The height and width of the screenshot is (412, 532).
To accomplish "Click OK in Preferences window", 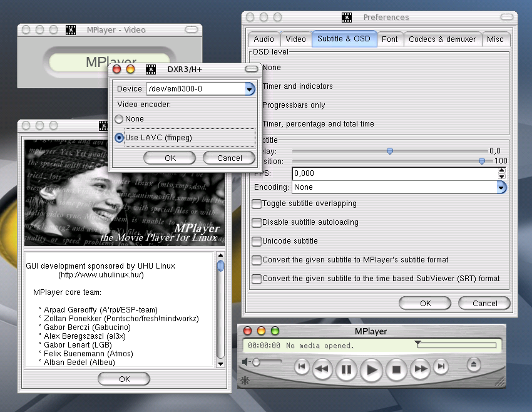I will pos(425,304).
